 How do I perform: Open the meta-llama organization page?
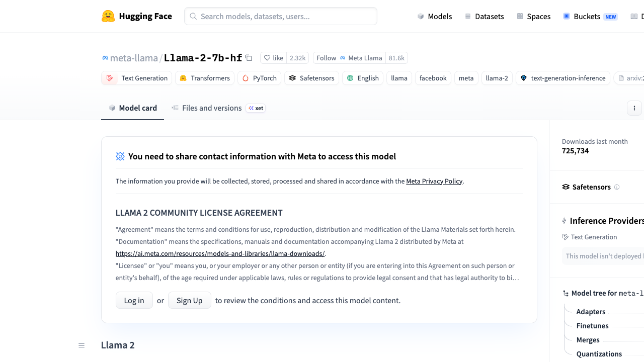point(134,58)
